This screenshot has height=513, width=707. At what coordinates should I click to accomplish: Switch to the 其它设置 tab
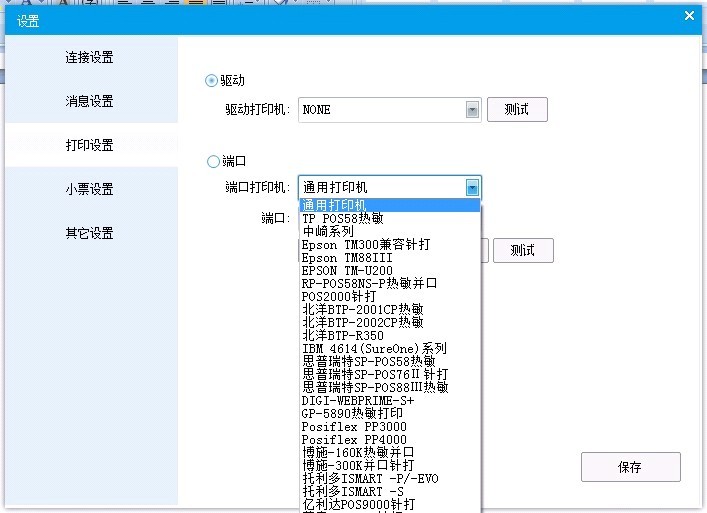(90, 234)
